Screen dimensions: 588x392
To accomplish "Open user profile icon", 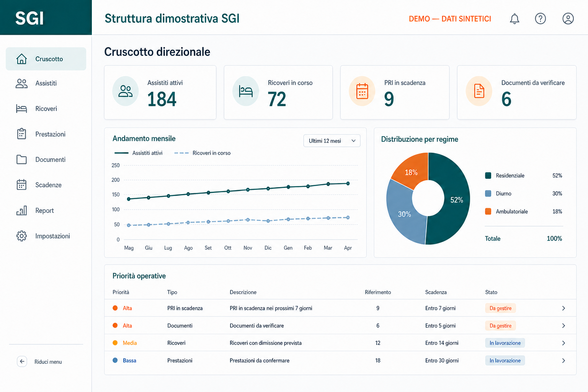I will pyautogui.click(x=568, y=18).
